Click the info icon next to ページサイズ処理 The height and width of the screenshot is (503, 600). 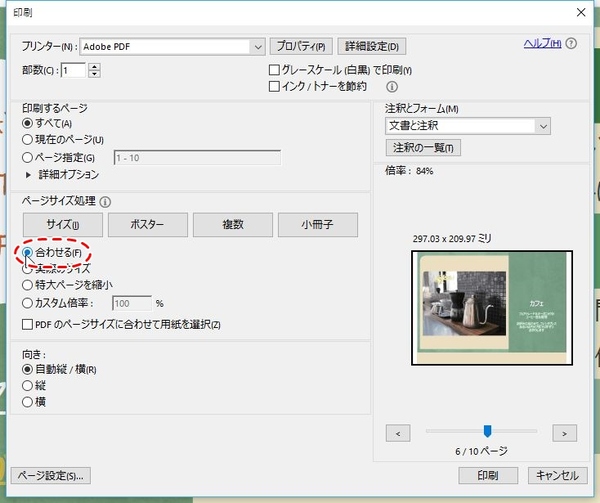tap(105, 202)
